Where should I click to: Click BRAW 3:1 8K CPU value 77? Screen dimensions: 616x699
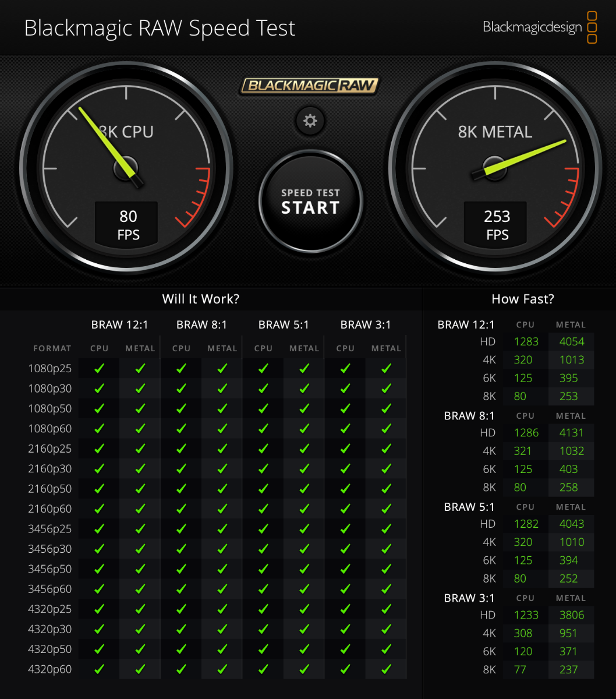[x=520, y=670]
